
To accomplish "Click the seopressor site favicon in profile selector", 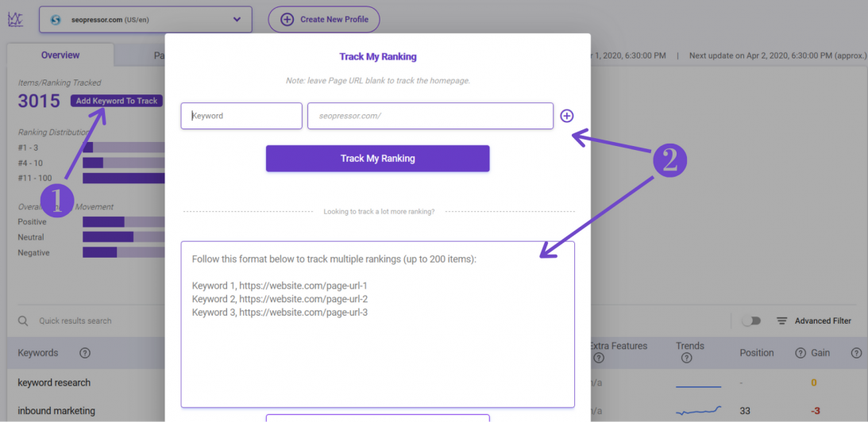I will (56, 20).
